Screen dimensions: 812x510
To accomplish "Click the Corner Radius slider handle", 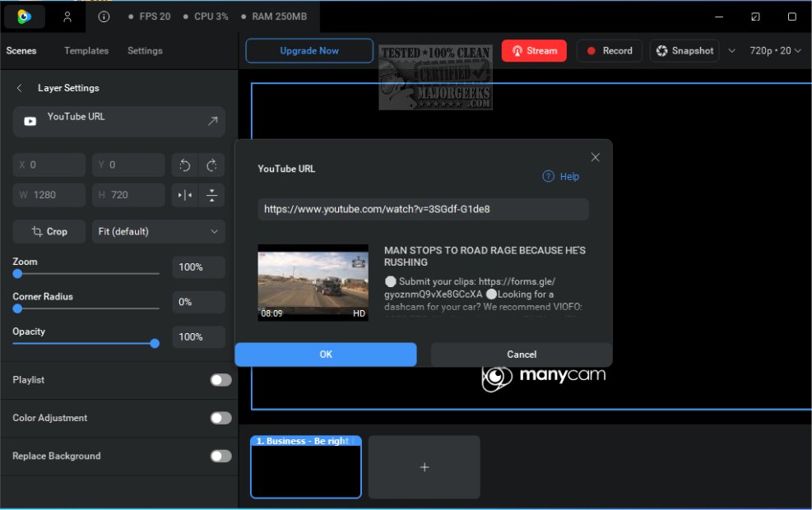I will 17,308.
